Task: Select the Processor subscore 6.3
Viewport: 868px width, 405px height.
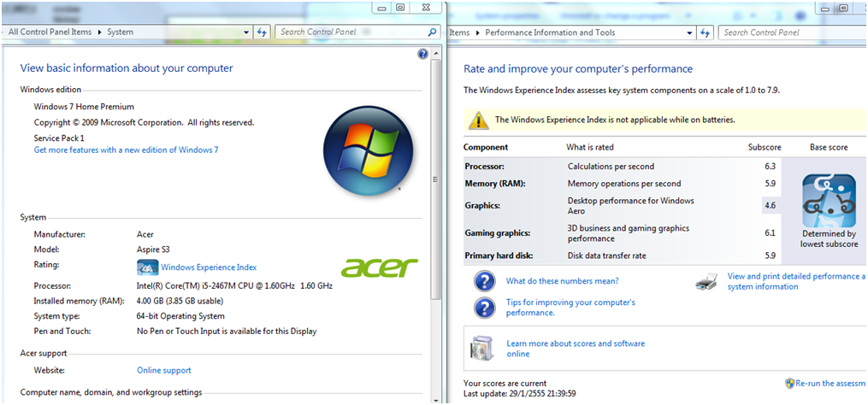Action: (x=770, y=166)
